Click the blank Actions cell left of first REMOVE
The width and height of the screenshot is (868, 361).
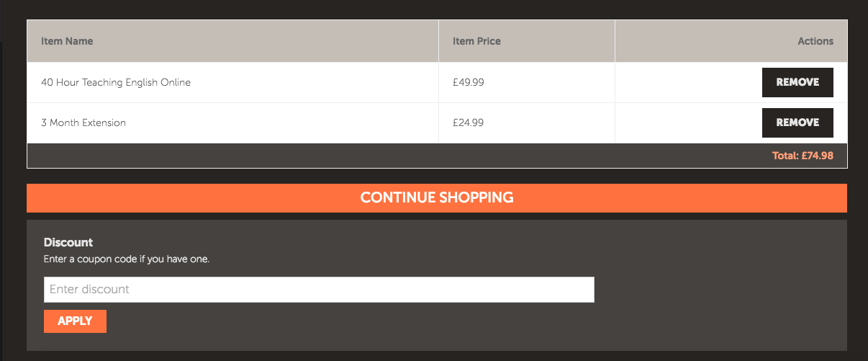coord(684,82)
